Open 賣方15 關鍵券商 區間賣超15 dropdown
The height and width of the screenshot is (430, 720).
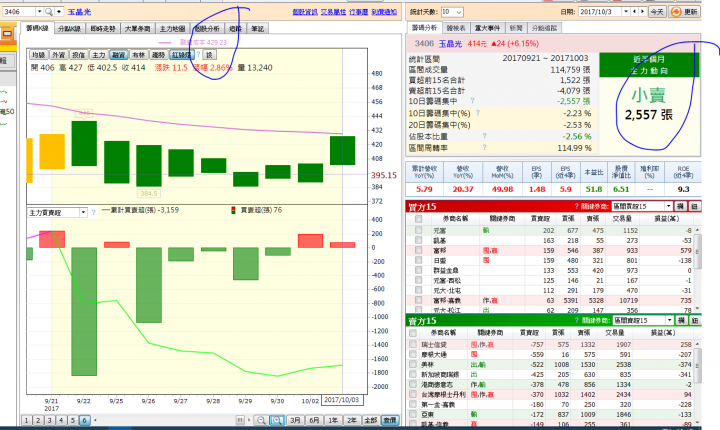coord(670,320)
